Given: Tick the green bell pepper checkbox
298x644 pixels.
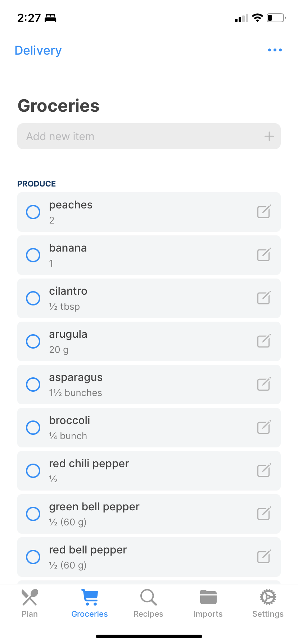Looking at the screenshot, I should (33, 514).
